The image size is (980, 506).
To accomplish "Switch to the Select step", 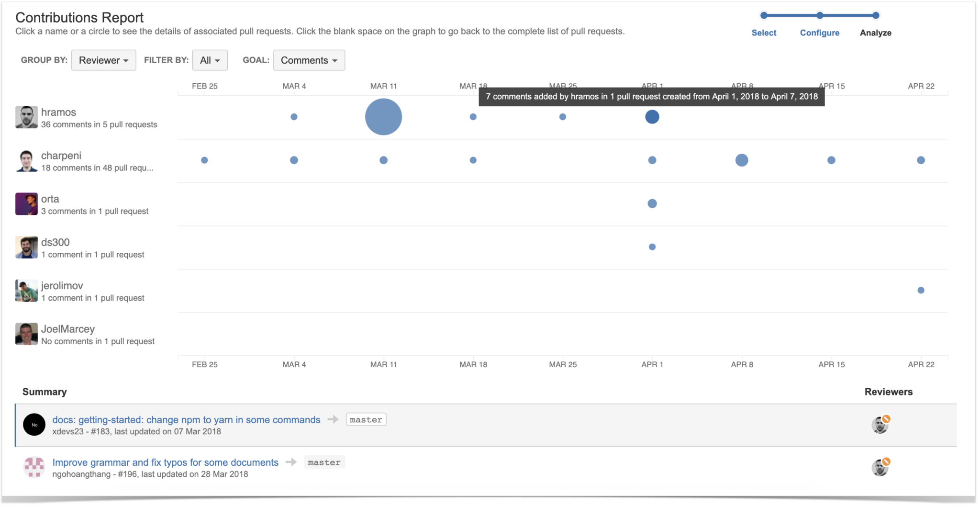I will 764,33.
